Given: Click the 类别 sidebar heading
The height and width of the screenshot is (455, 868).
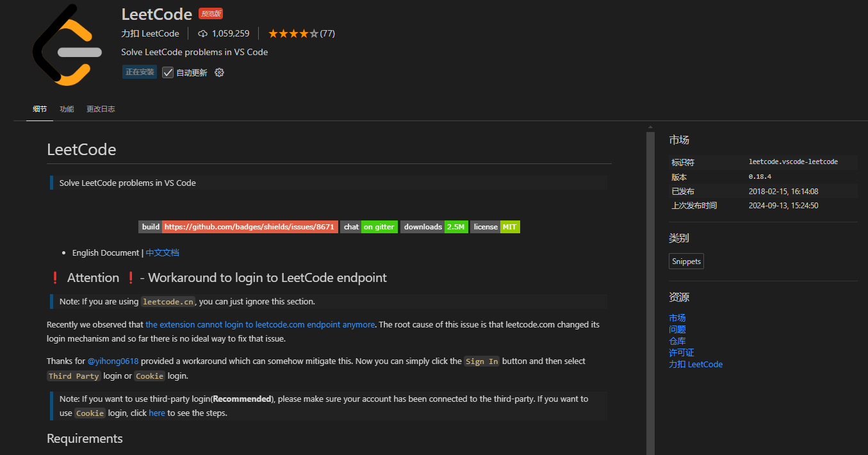Looking at the screenshot, I should 679,238.
